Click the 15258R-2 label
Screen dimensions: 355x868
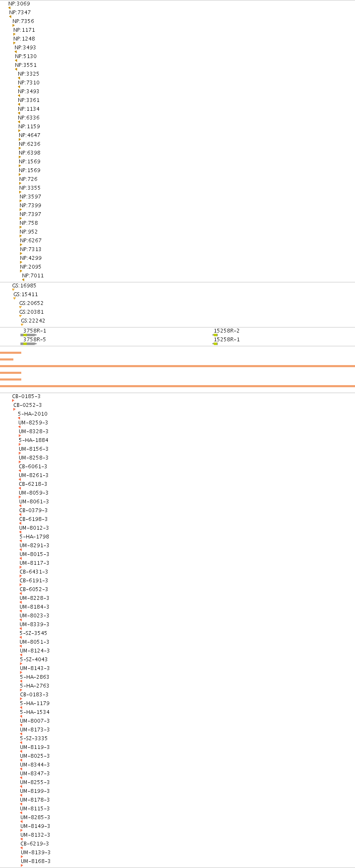[x=227, y=331]
